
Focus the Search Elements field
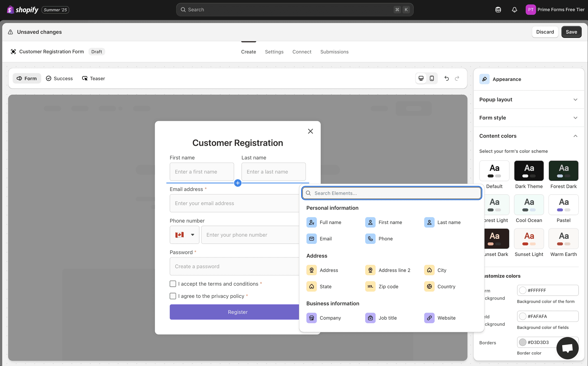click(x=392, y=193)
